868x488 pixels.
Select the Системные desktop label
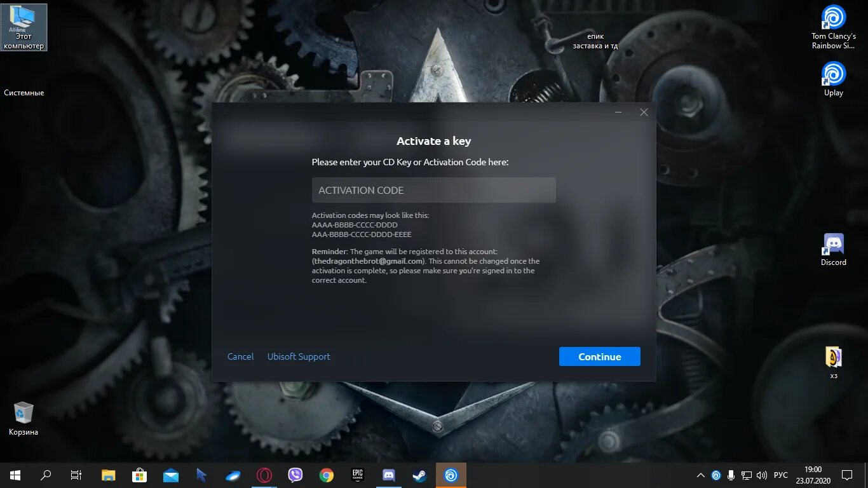(24, 93)
